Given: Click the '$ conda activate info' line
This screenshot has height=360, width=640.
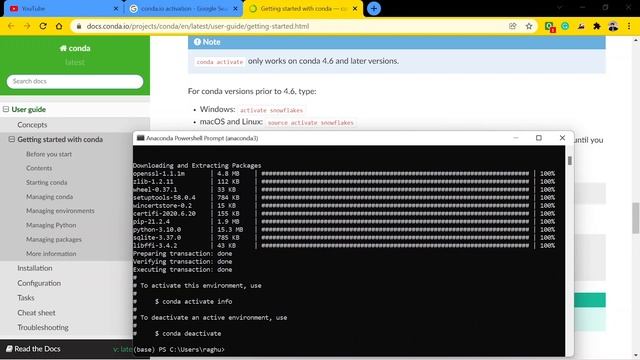Looking at the screenshot, I should [x=193, y=302].
